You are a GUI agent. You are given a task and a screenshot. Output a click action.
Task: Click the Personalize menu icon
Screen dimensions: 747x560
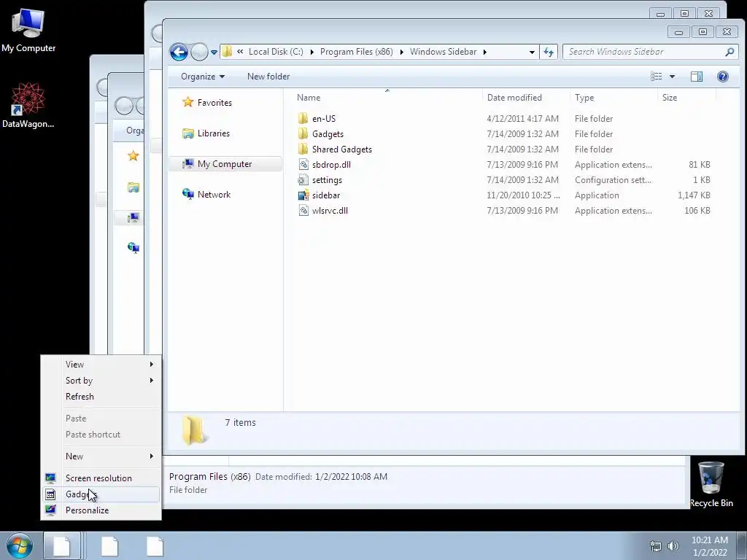click(x=50, y=510)
